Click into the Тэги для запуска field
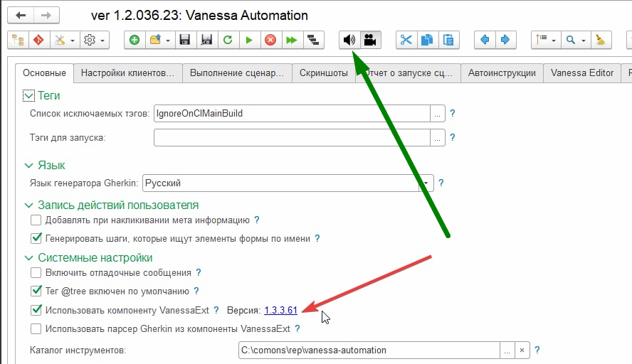The height and width of the screenshot is (364, 632). coord(293,138)
